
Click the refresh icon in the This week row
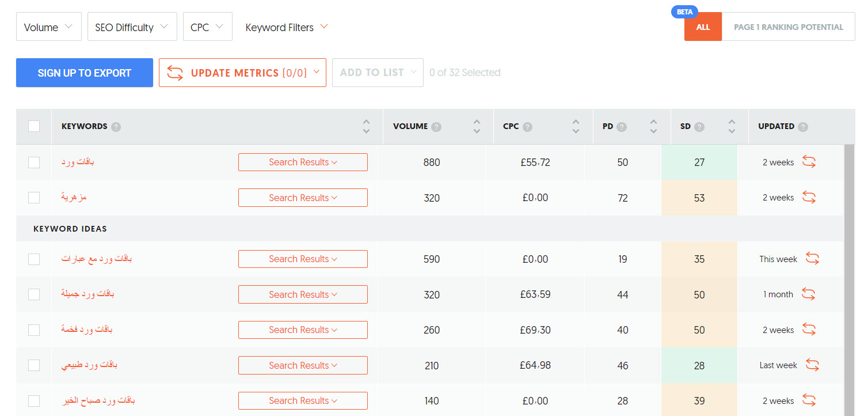(812, 259)
